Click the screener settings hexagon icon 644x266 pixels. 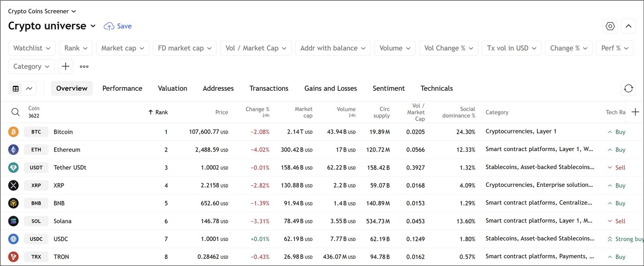click(x=610, y=26)
